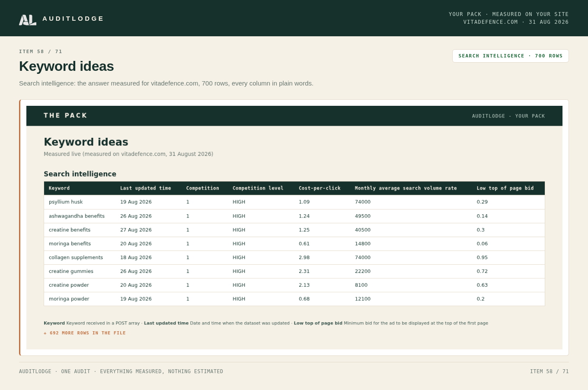The width and height of the screenshot is (588, 390).
Task: Click the ashwagandha benefits keyword
Action: tap(77, 216)
